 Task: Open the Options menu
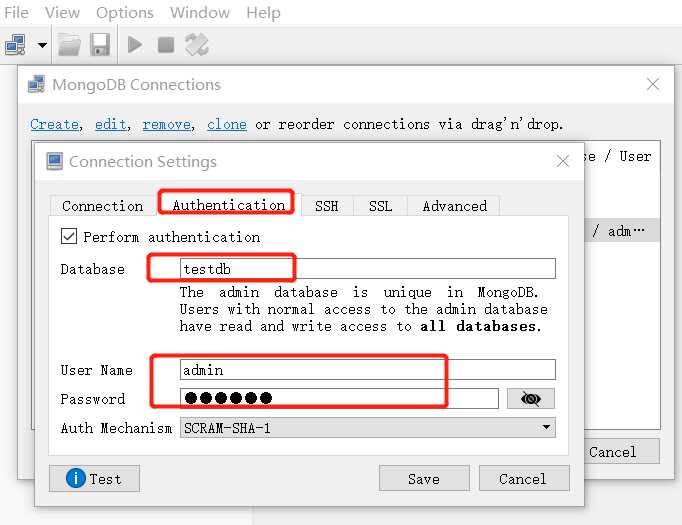click(125, 13)
